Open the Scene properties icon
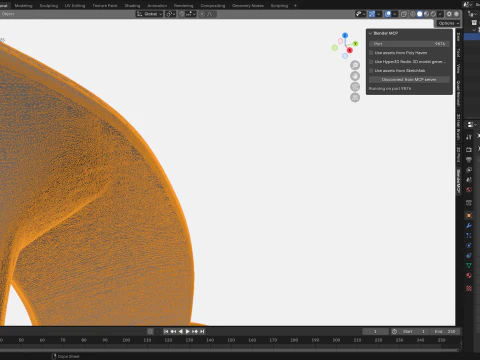This screenshot has width=480, height=360. pyautogui.click(x=469, y=180)
